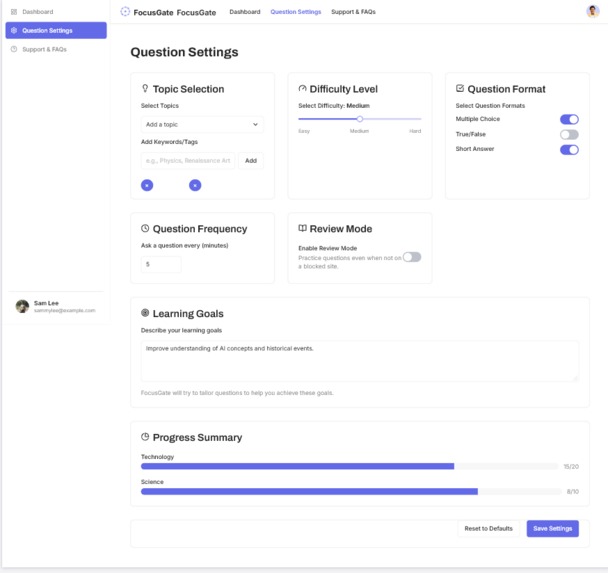Click the gear icon beside sidebar Question Settings
Image resolution: width=608 pixels, height=573 pixels.
14,30
